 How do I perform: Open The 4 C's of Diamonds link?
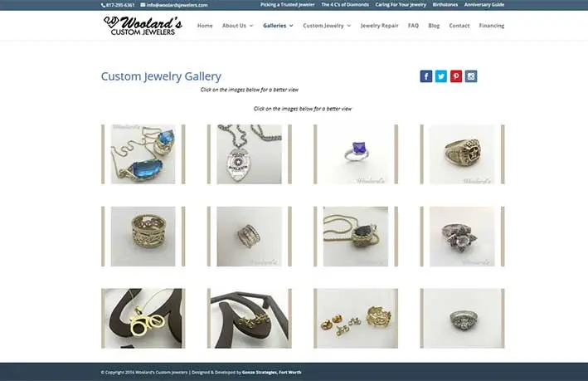[345, 5]
